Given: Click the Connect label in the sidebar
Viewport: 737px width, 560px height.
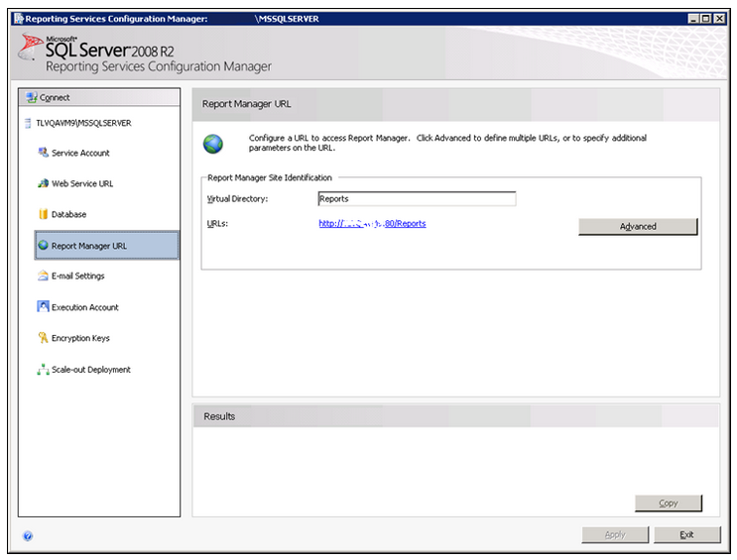Looking at the screenshot, I should [x=55, y=98].
